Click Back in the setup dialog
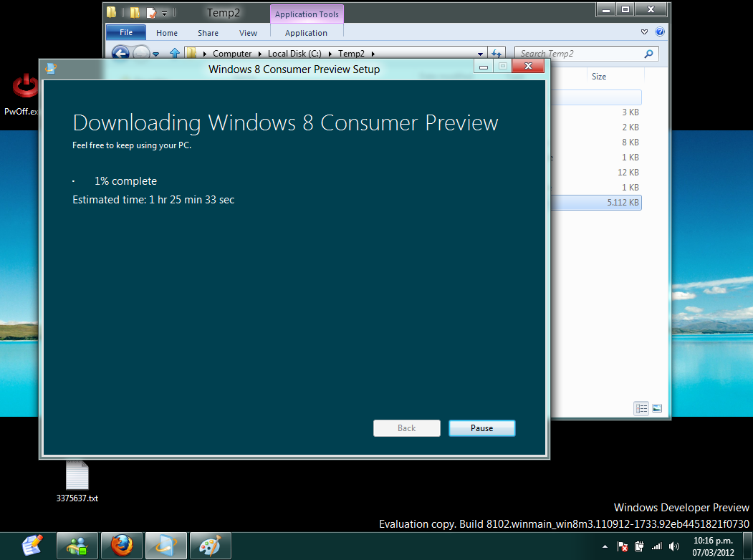 (x=406, y=428)
